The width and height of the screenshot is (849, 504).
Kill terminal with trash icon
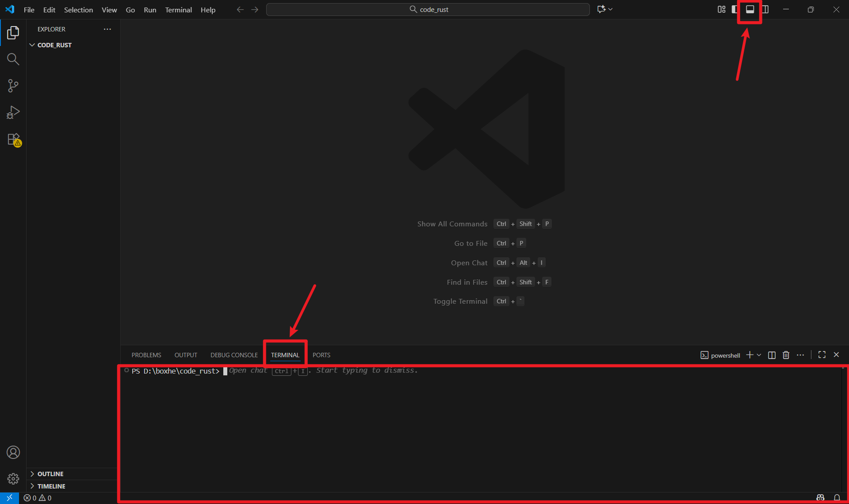786,355
